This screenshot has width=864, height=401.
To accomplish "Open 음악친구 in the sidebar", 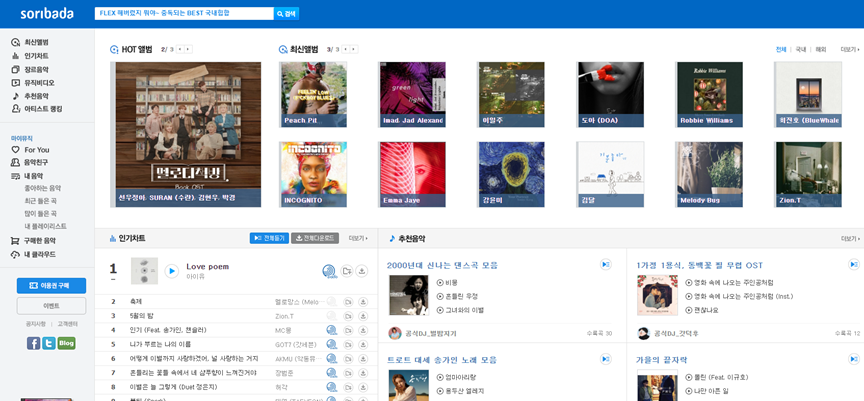I will 36,162.
